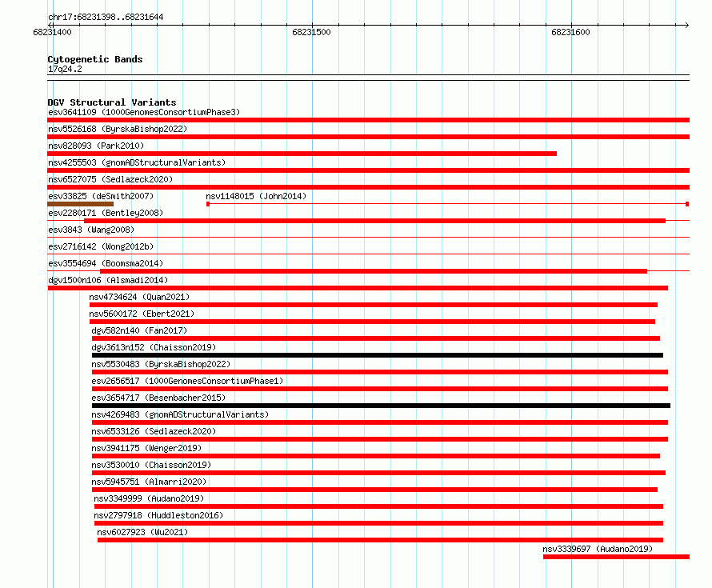Image resolution: width=712 pixels, height=588 pixels.
Task: Select esv2280171 (Bentley2008) label
Action: [x=106, y=213]
